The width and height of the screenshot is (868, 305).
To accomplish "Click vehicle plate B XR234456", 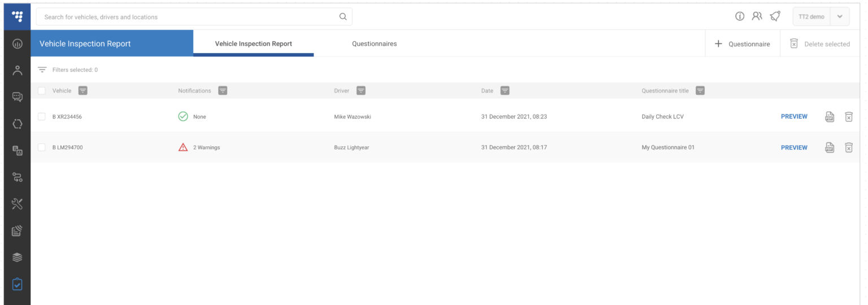I will pos(67,117).
